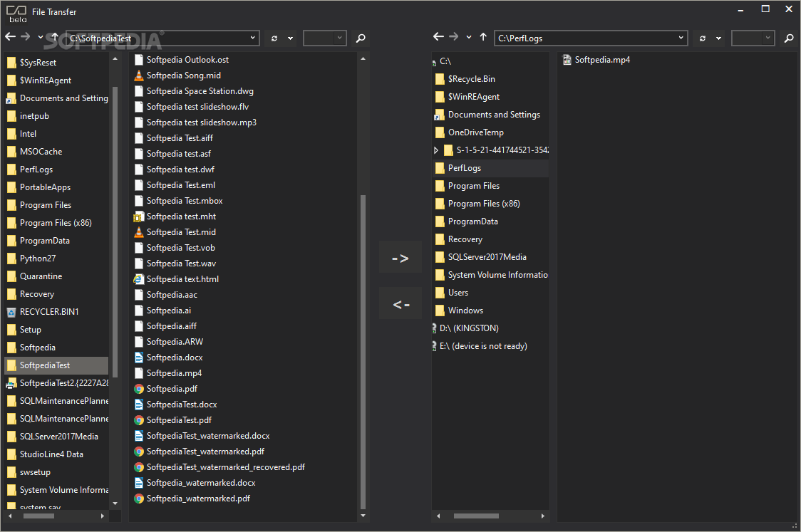Click left tree scroll down arrow
Image resolution: width=801 pixels, height=532 pixels.
pos(115,504)
